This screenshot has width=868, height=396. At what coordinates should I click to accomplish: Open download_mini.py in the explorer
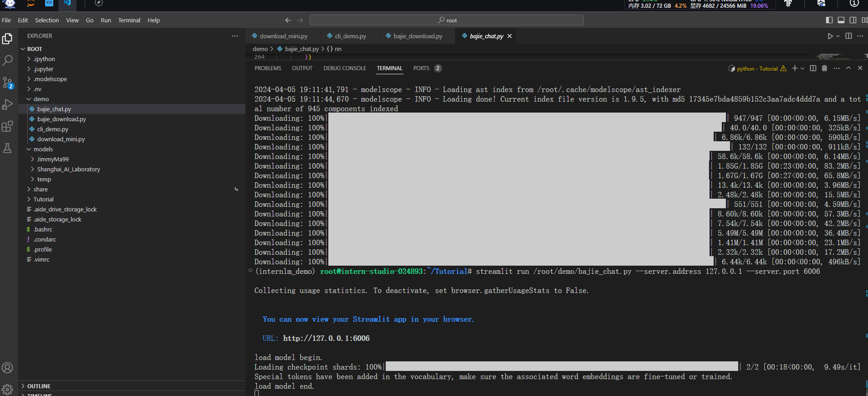tap(132, 139)
